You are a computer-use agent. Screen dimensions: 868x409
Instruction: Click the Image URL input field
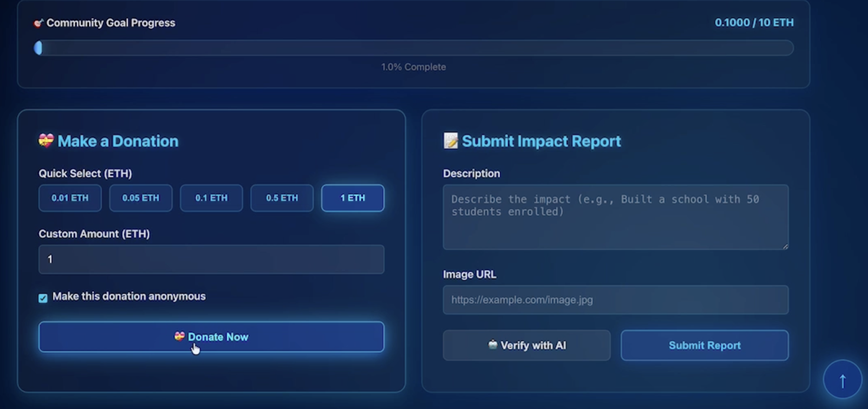(x=615, y=299)
